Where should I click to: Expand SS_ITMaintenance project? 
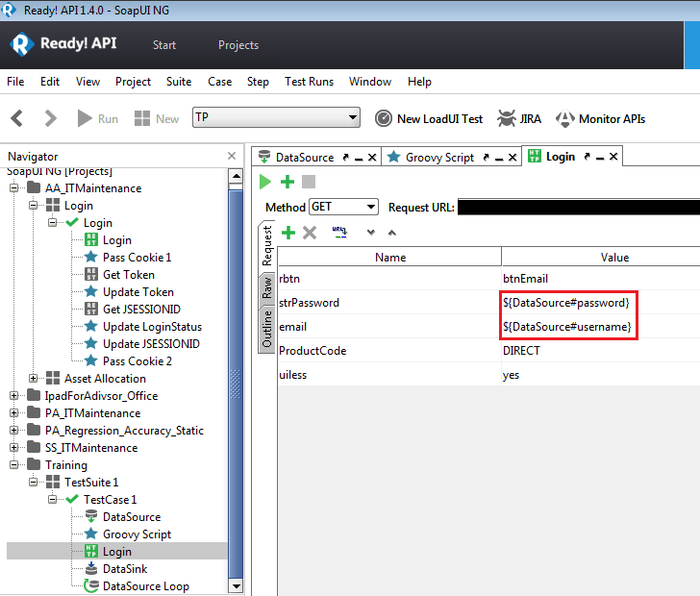click(14, 447)
